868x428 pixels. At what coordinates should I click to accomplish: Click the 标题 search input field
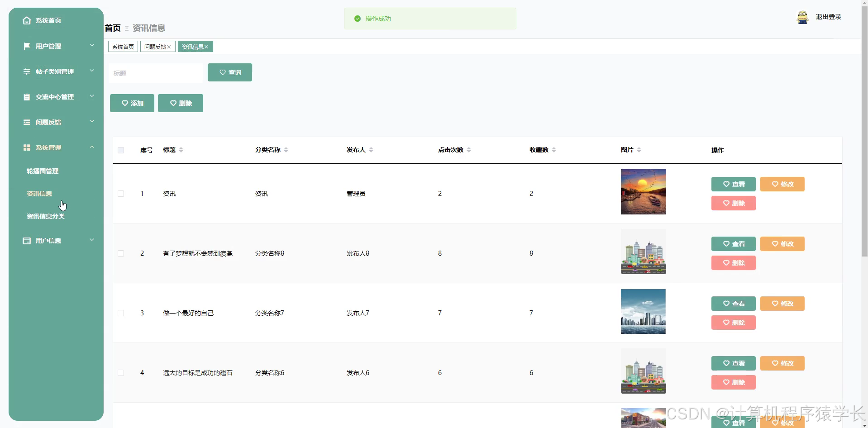[156, 73]
